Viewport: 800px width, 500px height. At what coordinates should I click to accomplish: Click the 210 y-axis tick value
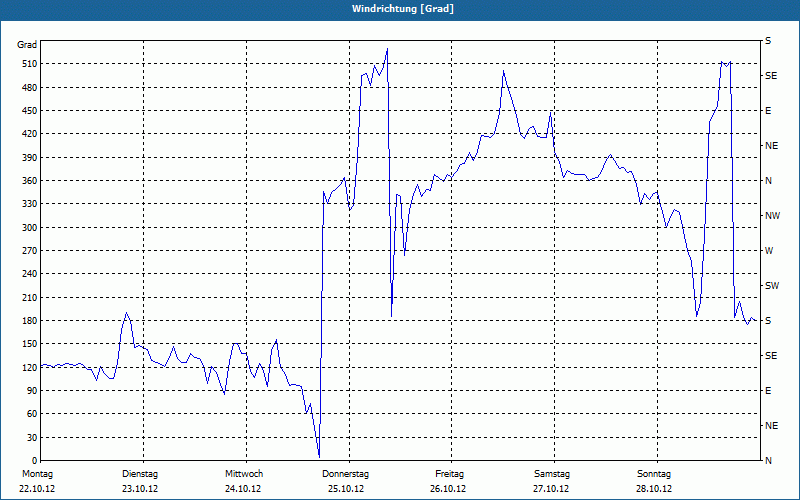[29, 297]
